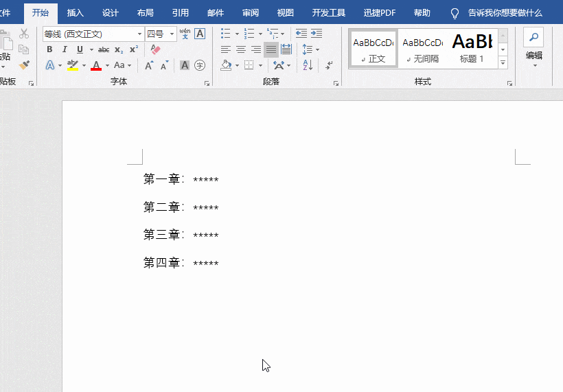Apply the 标题 1 style
The width and height of the screenshot is (563, 392).
click(472, 49)
